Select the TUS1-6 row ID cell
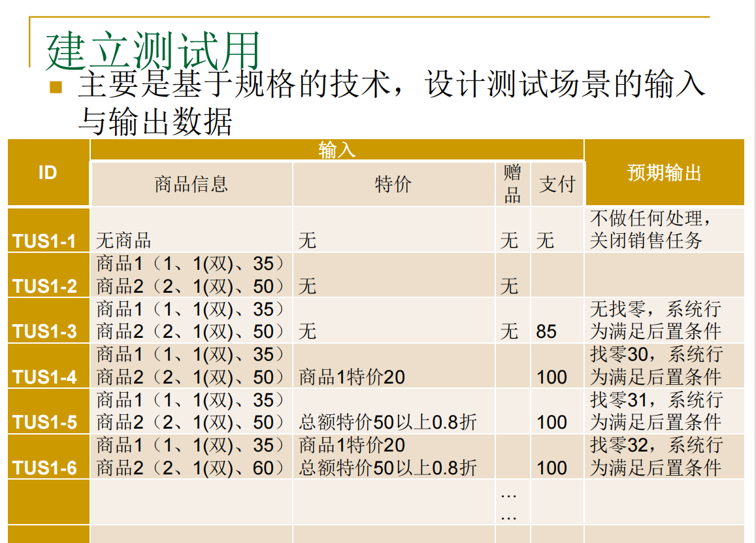Viewport: 756px width, 543px height. 45,468
